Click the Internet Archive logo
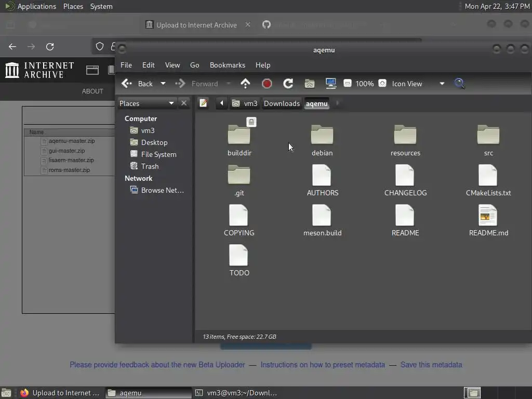Image resolution: width=532 pixels, height=399 pixels. click(39, 70)
